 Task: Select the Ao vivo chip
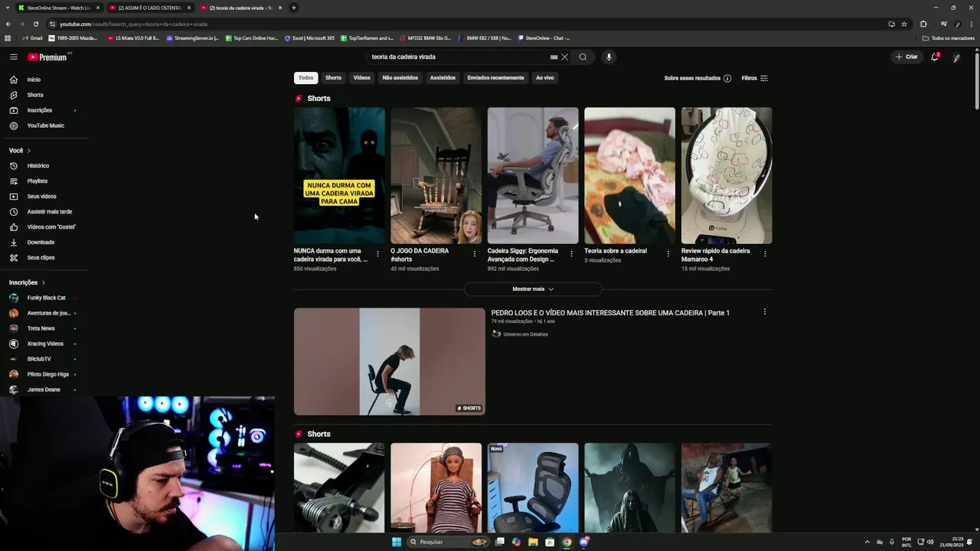coord(544,78)
